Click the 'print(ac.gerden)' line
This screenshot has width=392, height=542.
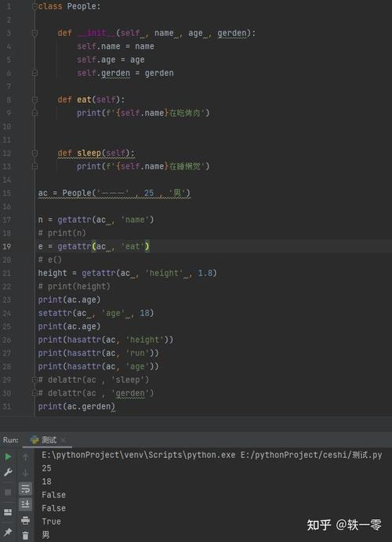click(x=76, y=406)
